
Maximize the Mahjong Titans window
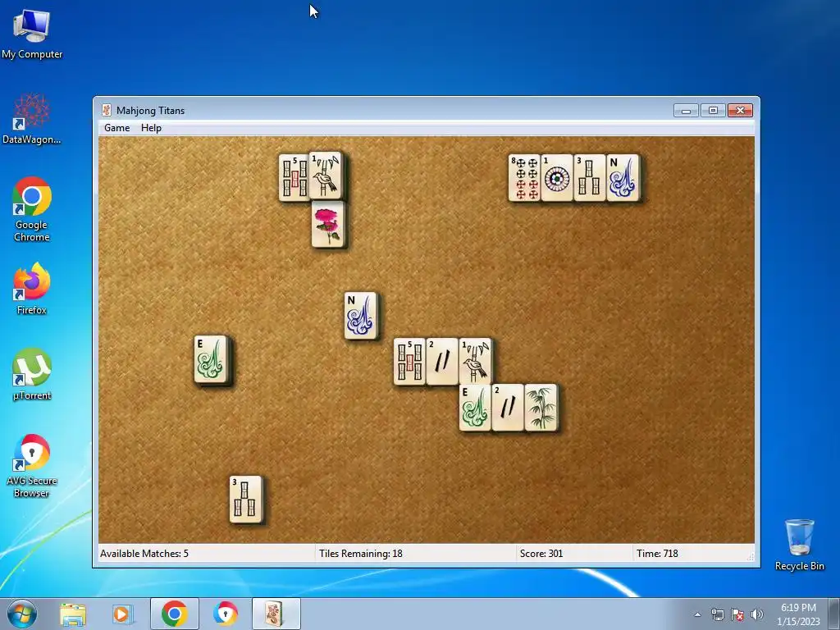(713, 111)
